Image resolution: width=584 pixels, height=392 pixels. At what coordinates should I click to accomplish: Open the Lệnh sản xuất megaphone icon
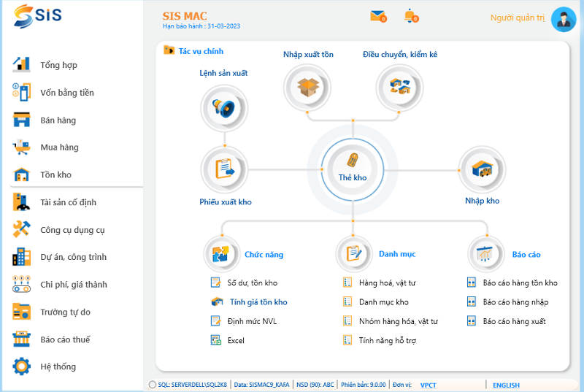click(224, 108)
